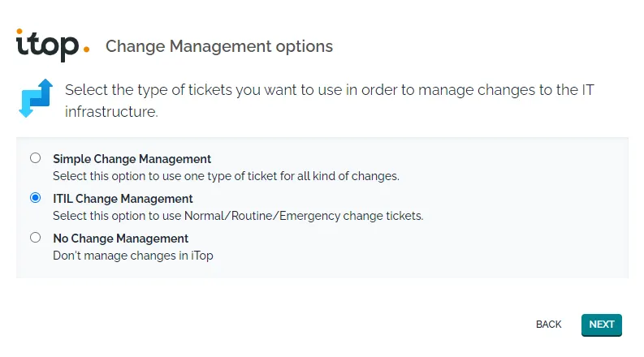The width and height of the screenshot is (644, 357).
Task: Choose the No Change Management radio button
Action: [x=35, y=238]
